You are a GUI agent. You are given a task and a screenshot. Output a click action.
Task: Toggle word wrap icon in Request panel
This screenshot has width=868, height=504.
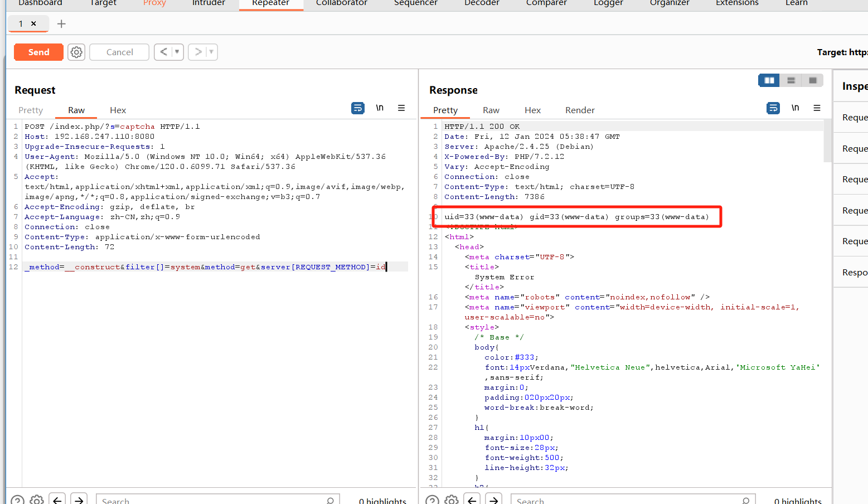pyautogui.click(x=358, y=108)
